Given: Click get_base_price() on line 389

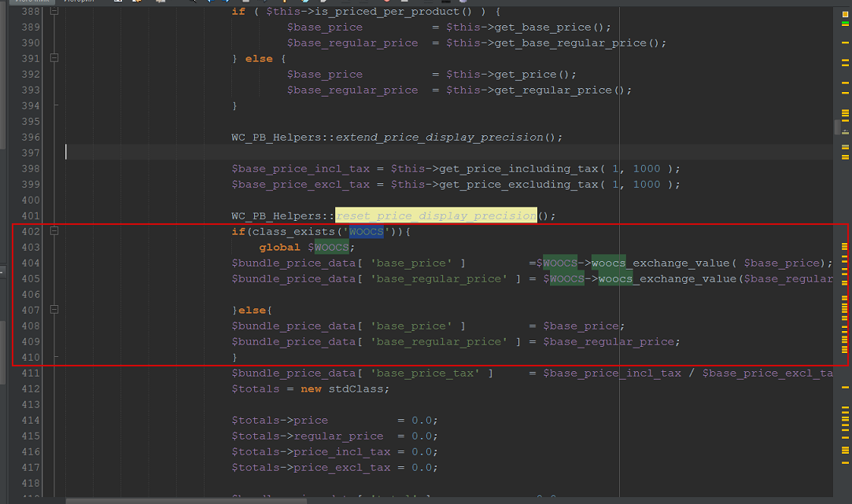Looking at the screenshot, I should coord(549,28).
